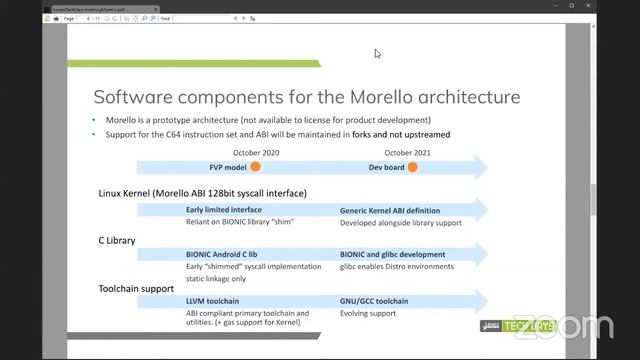Click the 'FVP model' timeline label

click(228, 167)
